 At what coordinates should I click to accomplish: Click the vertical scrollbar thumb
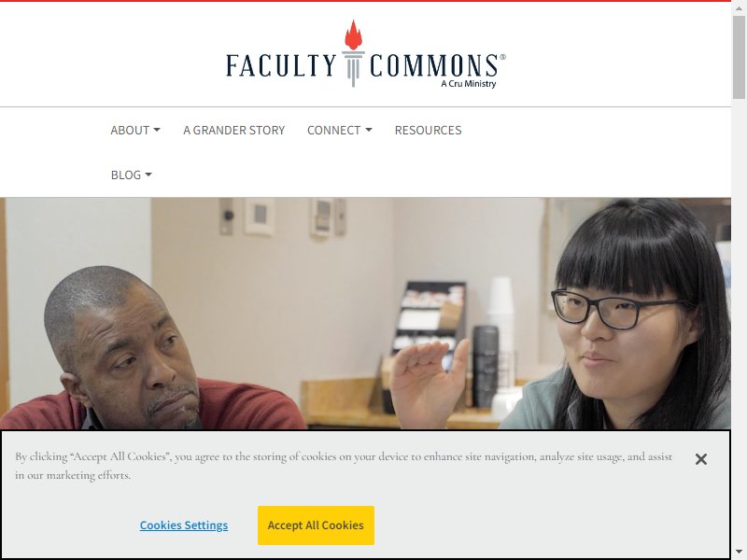coord(739,57)
